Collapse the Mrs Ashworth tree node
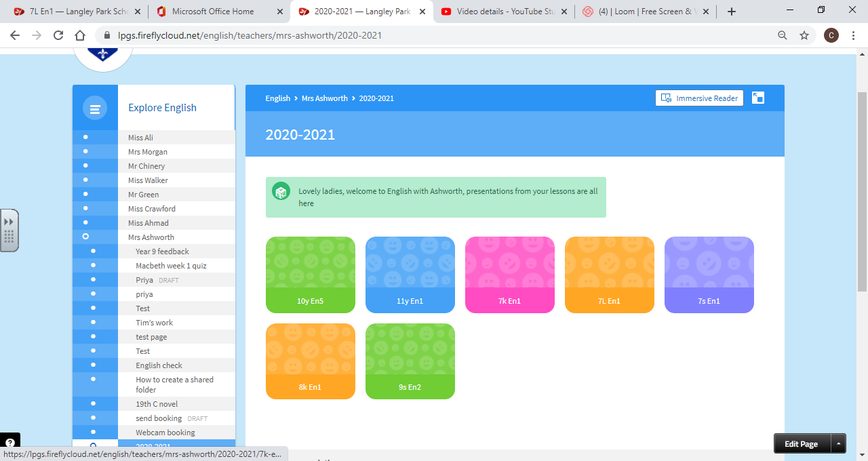The height and width of the screenshot is (461, 868). point(85,237)
